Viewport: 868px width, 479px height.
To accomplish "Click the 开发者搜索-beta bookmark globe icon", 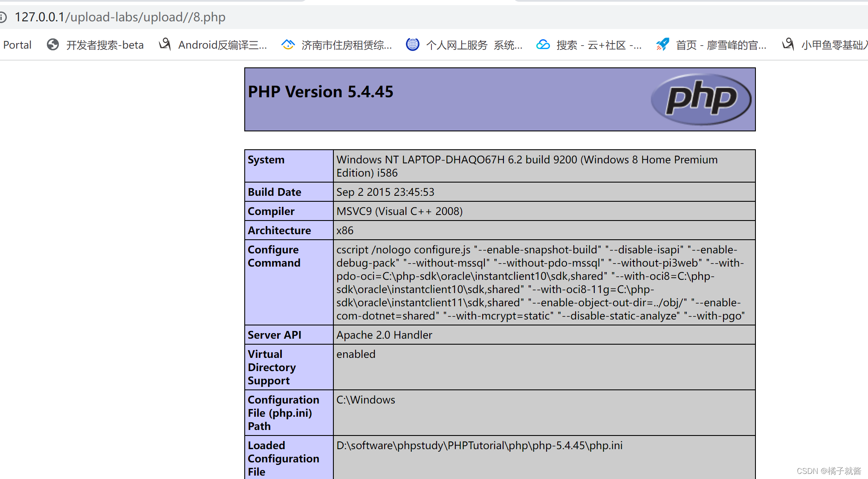I will (53, 45).
